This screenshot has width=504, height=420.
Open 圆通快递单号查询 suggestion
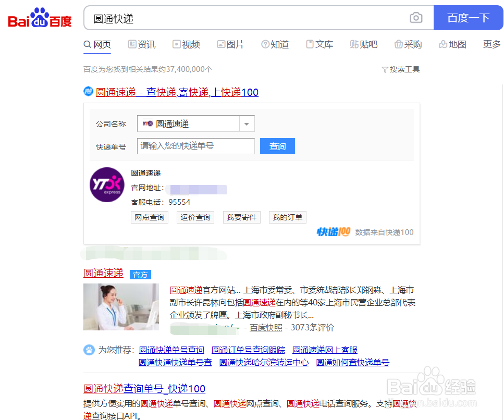171,350
